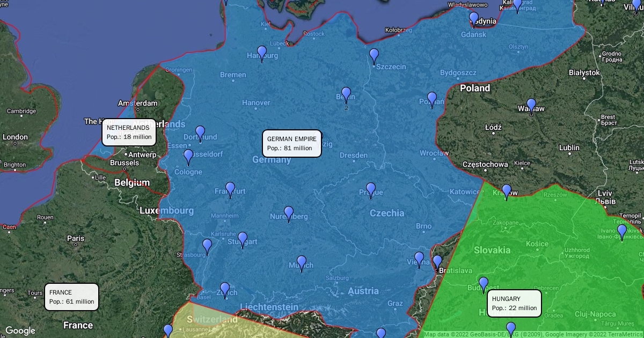Select the Nuremberg map pin
Screen dimensions: 644x338
click(x=289, y=214)
